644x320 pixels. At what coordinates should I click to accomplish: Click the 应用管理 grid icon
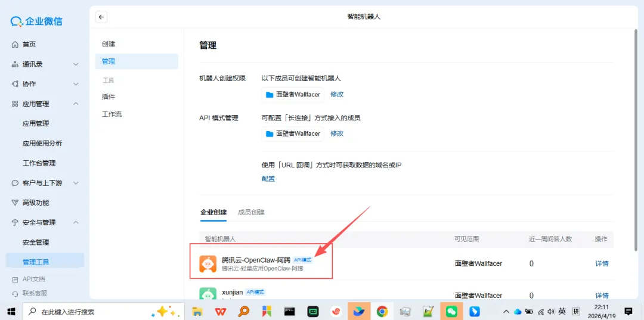[x=15, y=104]
